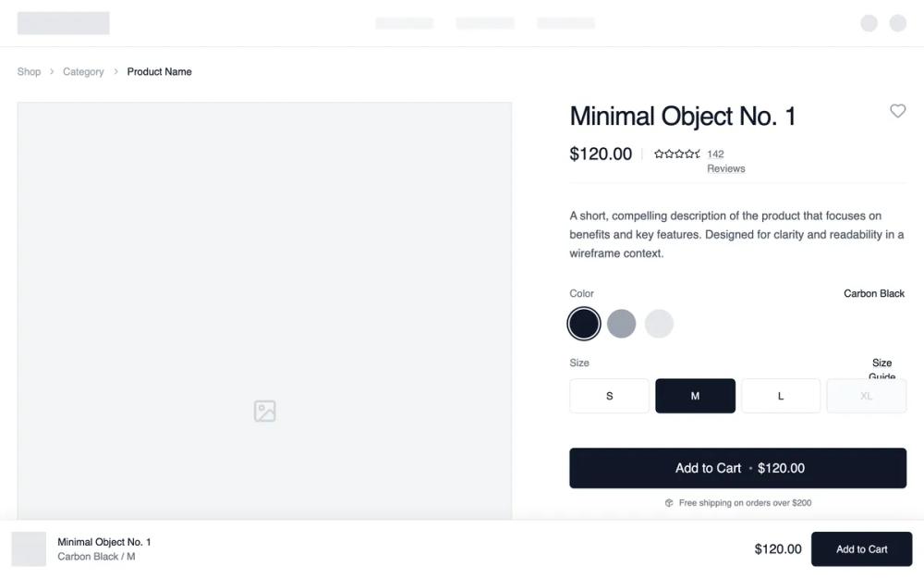Image resolution: width=924 pixels, height=578 pixels.
Task: Click the product thumbnail in the bottom bar
Action: click(29, 548)
